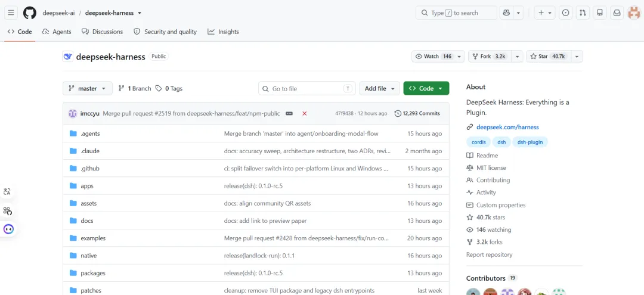The image size is (644, 295).
Task: Open Add file dropdown
Action: pos(379,88)
